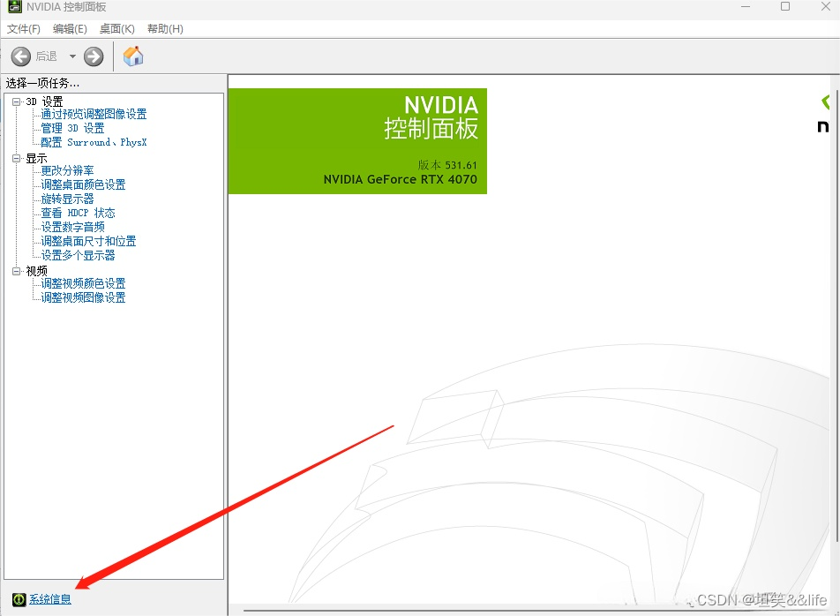Collapse the 3D 设置 tree node
The image size is (840, 616).
[16, 101]
